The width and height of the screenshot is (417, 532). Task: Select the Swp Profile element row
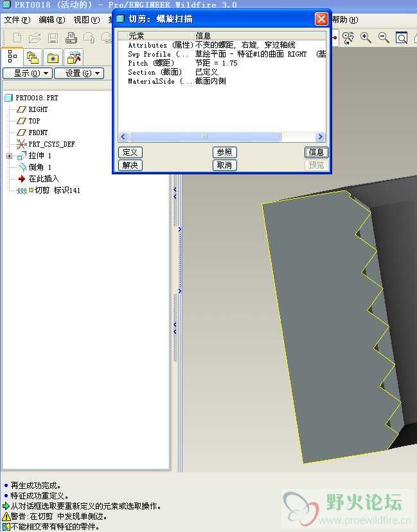click(x=222, y=54)
